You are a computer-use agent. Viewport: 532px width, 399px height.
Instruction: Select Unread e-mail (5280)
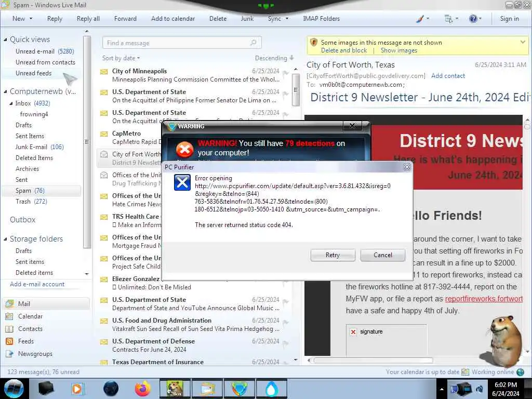coord(45,51)
